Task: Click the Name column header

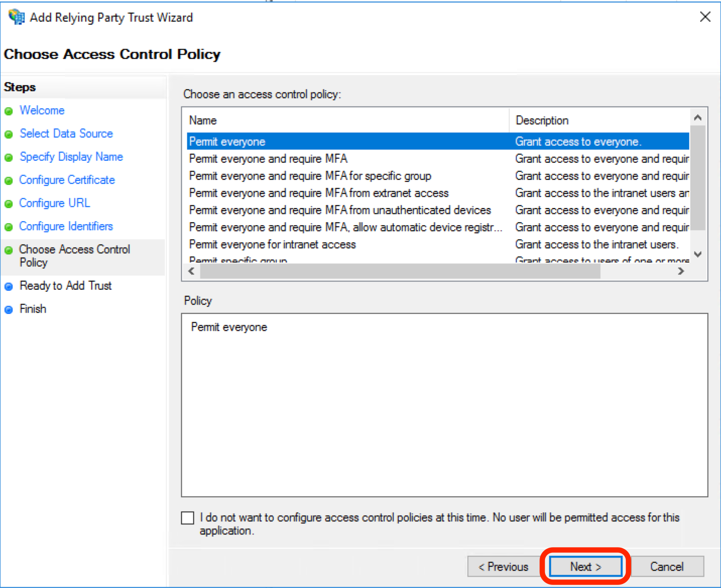Action: pyautogui.click(x=202, y=120)
